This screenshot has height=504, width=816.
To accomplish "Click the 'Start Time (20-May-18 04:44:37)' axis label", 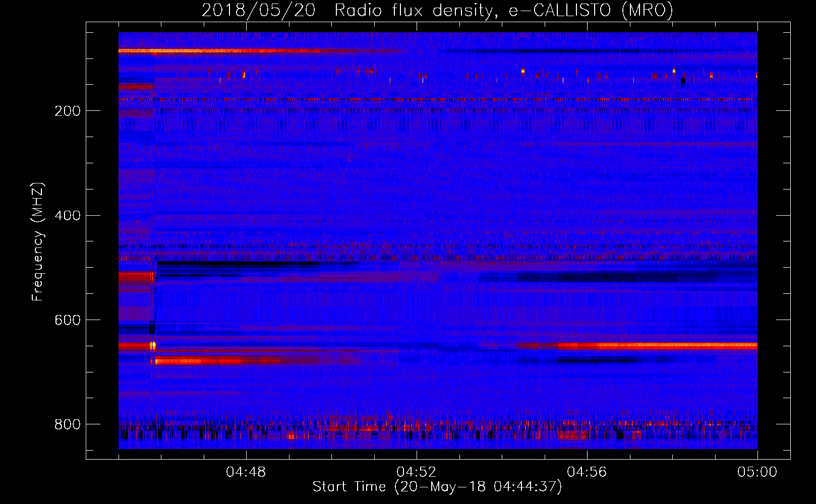I will point(437,487).
